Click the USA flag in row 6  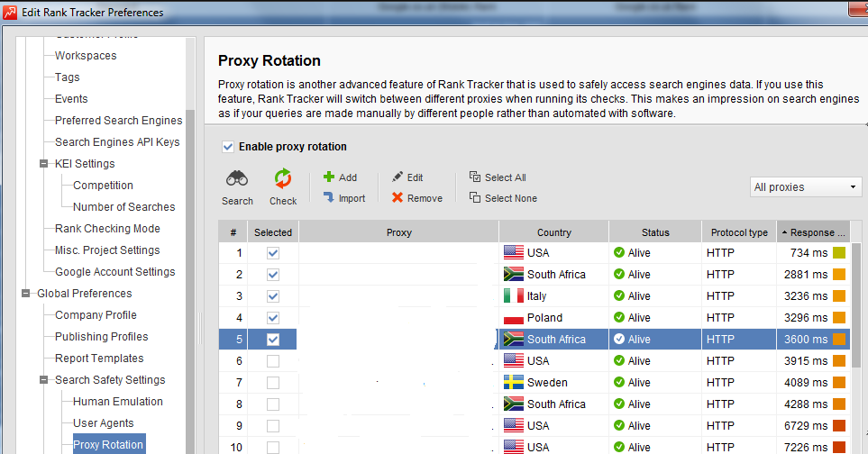tap(514, 360)
